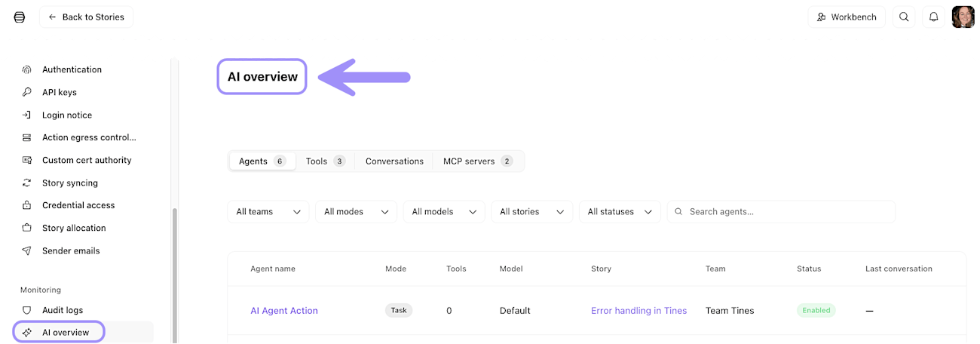Screen dimensions: 980x344
Task: Click the Story syncing arrows icon
Action: click(x=27, y=183)
